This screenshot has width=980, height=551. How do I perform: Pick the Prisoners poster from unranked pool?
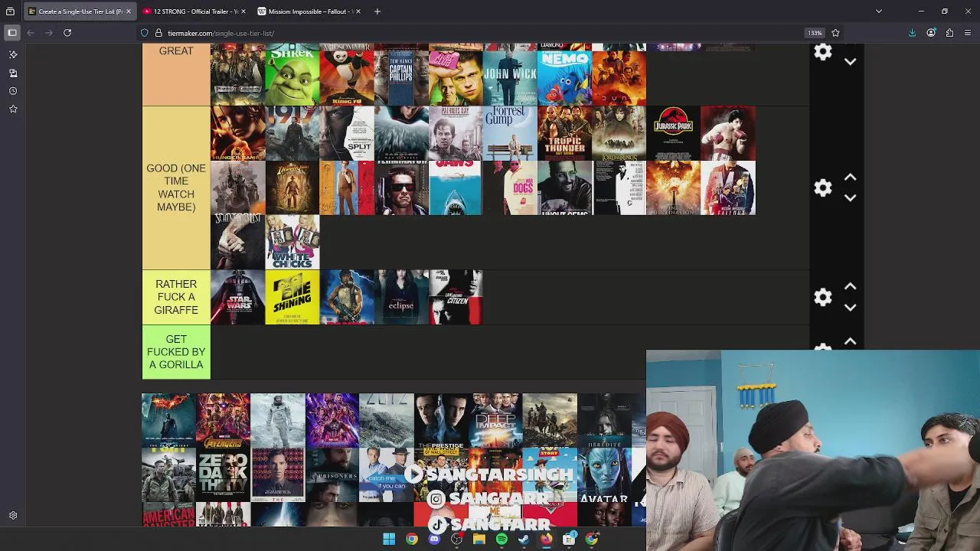pyautogui.click(x=332, y=475)
